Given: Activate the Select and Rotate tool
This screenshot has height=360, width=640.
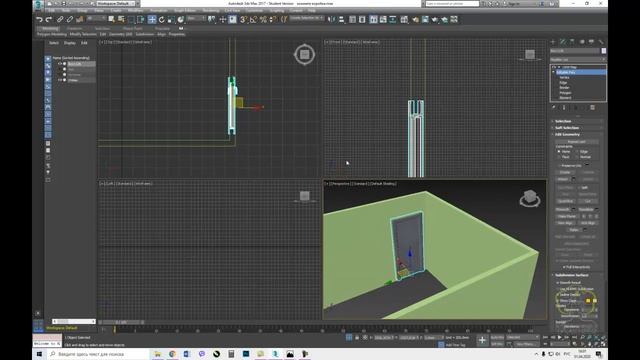Looking at the screenshot, I should click(x=162, y=19).
